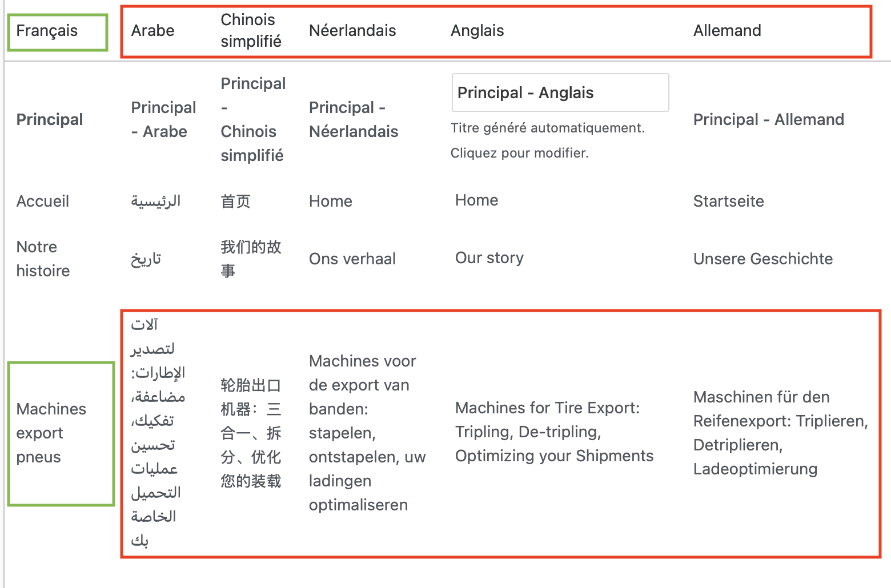The width and height of the screenshot is (891, 588).
Task: Click the Dutch Ons verhaal translation
Action: click(352, 259)
